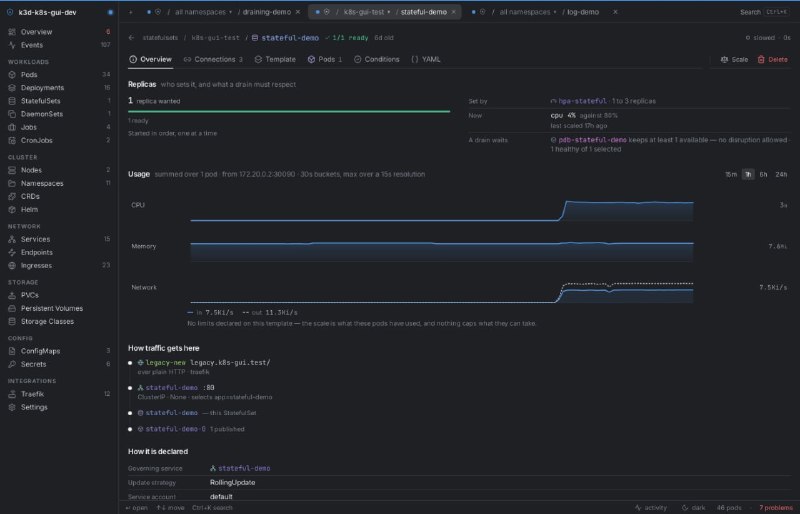
Task: Click the k3d-k8s-gui-dev cluster name
Action: pos(47,12)
